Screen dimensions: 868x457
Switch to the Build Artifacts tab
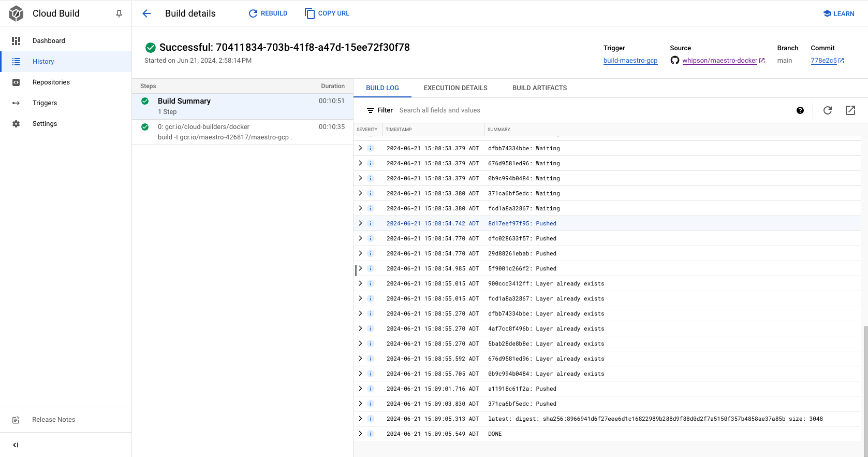tap(539, 88)
